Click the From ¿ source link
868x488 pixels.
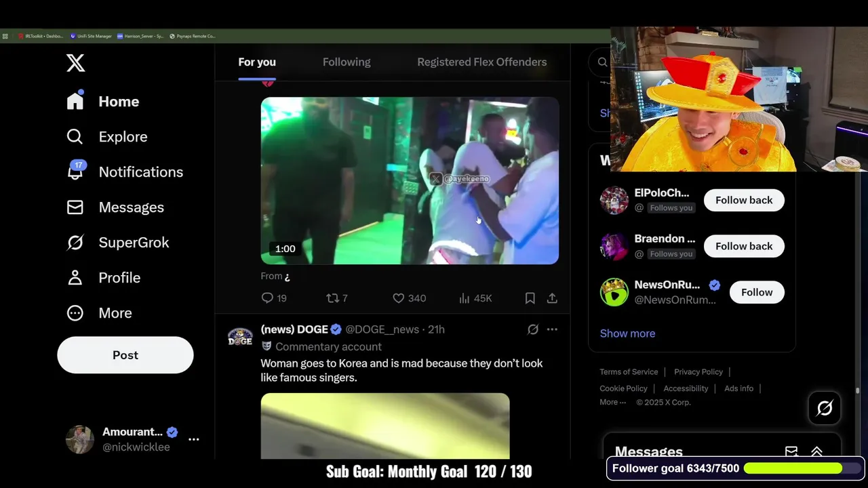275,276
